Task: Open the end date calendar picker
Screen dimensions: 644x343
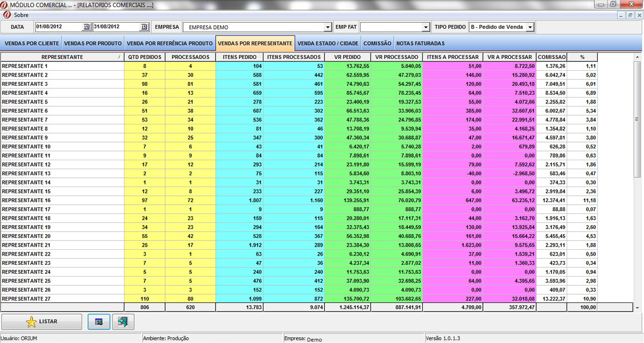Action: pos(143,27)
